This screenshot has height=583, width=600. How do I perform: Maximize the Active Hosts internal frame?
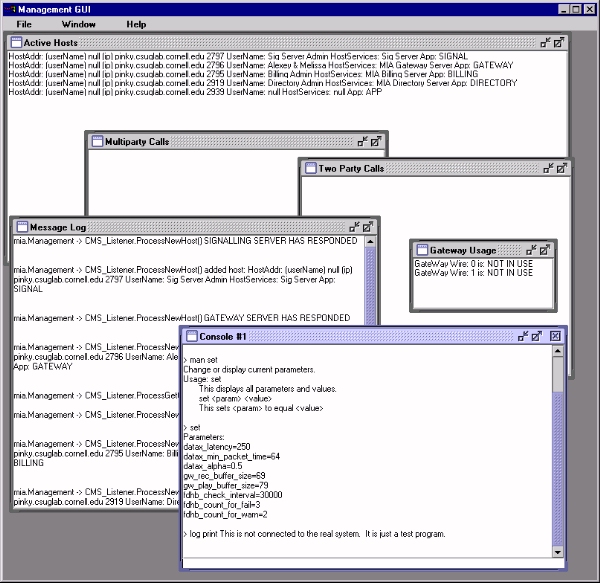(559, 43)
